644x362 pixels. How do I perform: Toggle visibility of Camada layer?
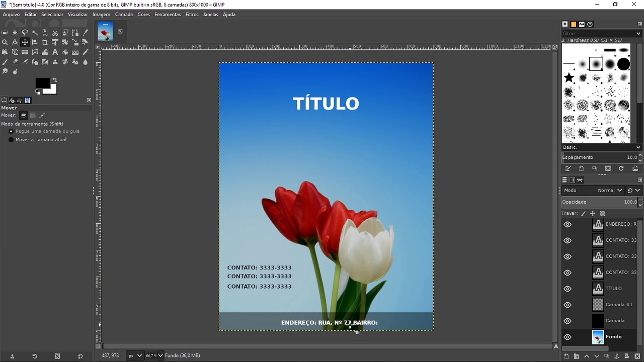point(568,321)
